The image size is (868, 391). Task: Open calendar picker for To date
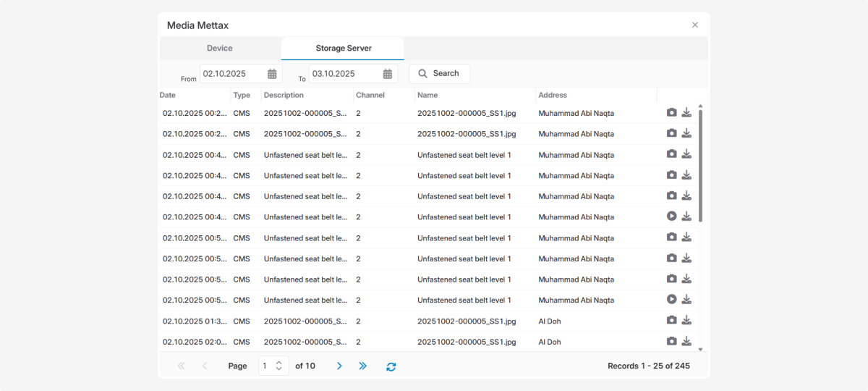(x=387, y=74)
